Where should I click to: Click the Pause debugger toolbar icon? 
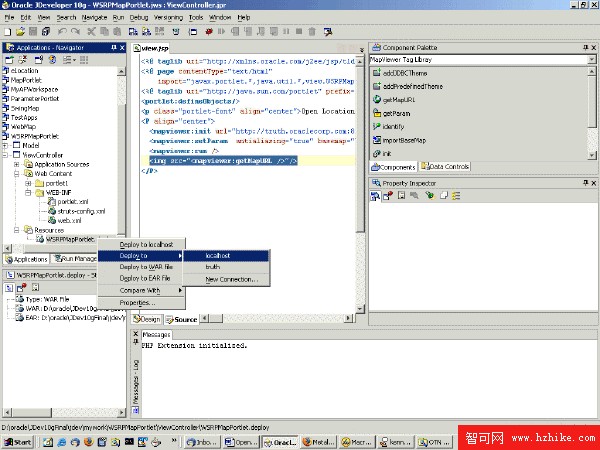pyautogui.click(x=286, y=32)
